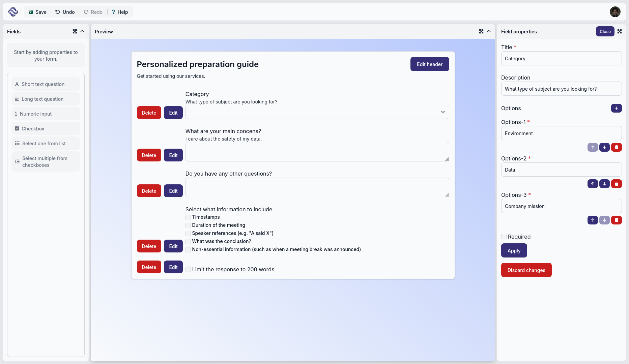Click Save in the top toolbar
This screenshot has height=364, width=629.
point(37,12)
